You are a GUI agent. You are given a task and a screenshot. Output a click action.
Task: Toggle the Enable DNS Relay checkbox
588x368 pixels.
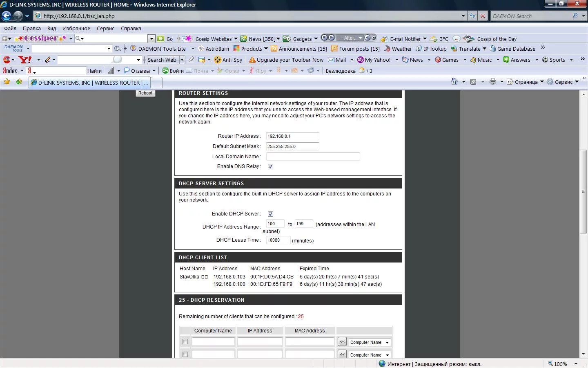click(x=270, y=166)
